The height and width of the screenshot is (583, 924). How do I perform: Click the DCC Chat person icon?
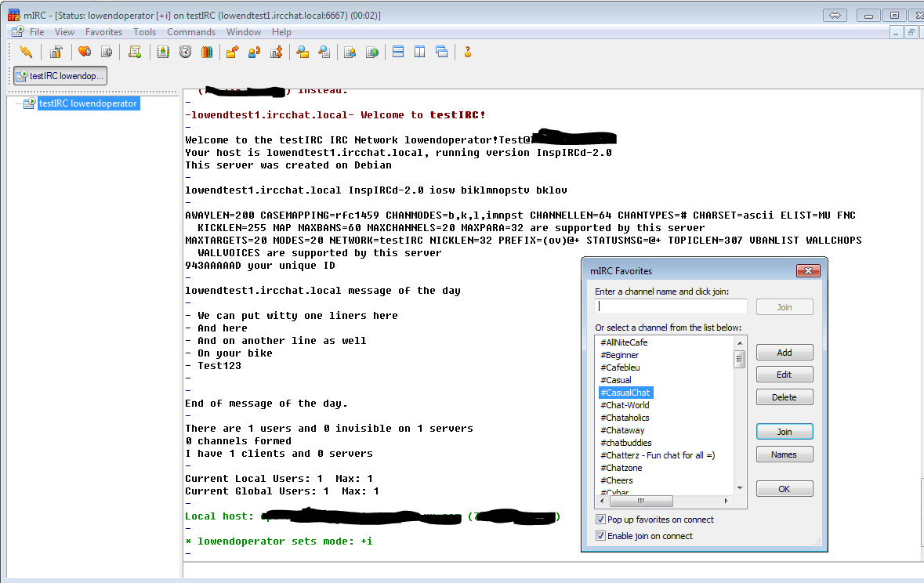coord(254,52)
